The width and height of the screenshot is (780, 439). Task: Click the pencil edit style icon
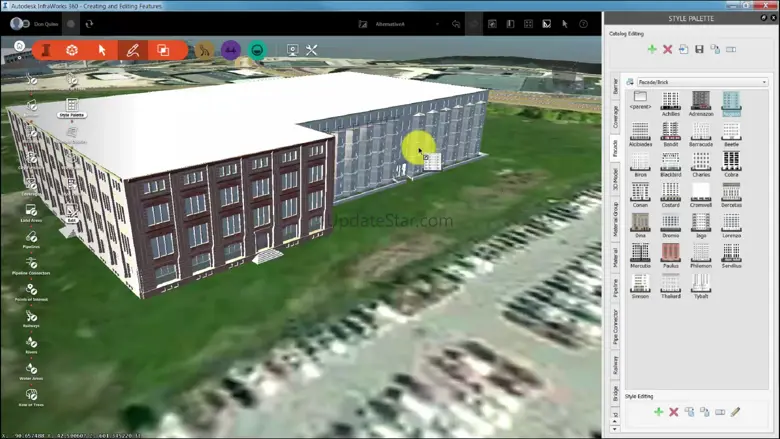(736, 412)
